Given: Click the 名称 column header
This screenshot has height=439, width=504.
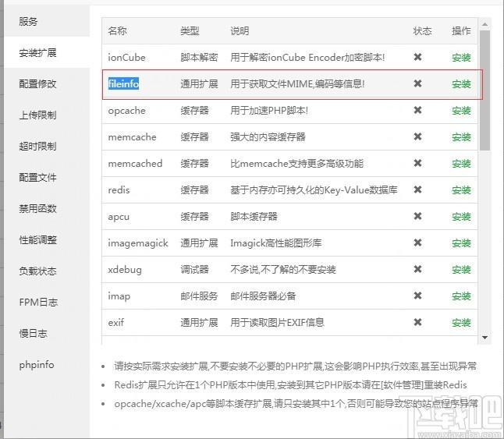Looking at the screenshot, I should point(117,31).
